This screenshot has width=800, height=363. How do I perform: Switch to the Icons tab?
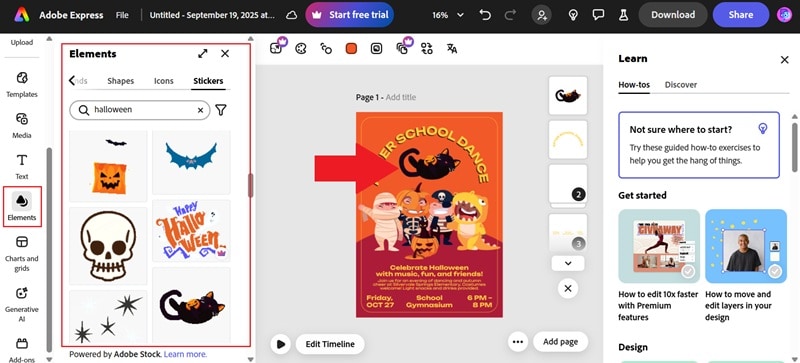(x=164, y=81)
